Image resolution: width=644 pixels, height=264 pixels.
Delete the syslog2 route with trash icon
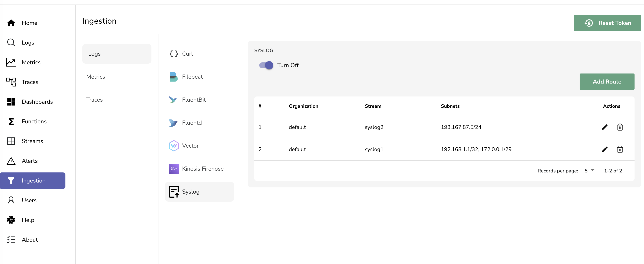click(x=620, y=127)
